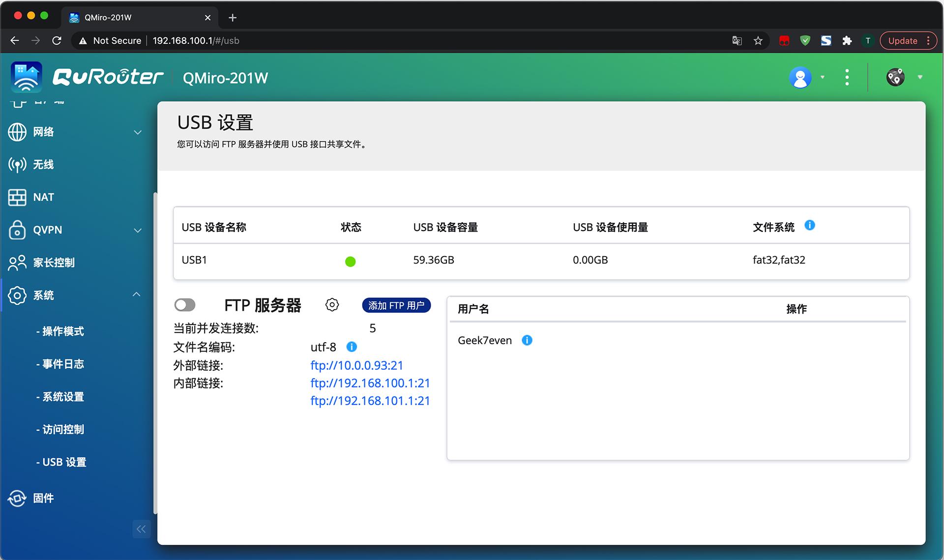Open the 固件 firmware sidebar icon

pyautogui.click(x=17, y=498)
